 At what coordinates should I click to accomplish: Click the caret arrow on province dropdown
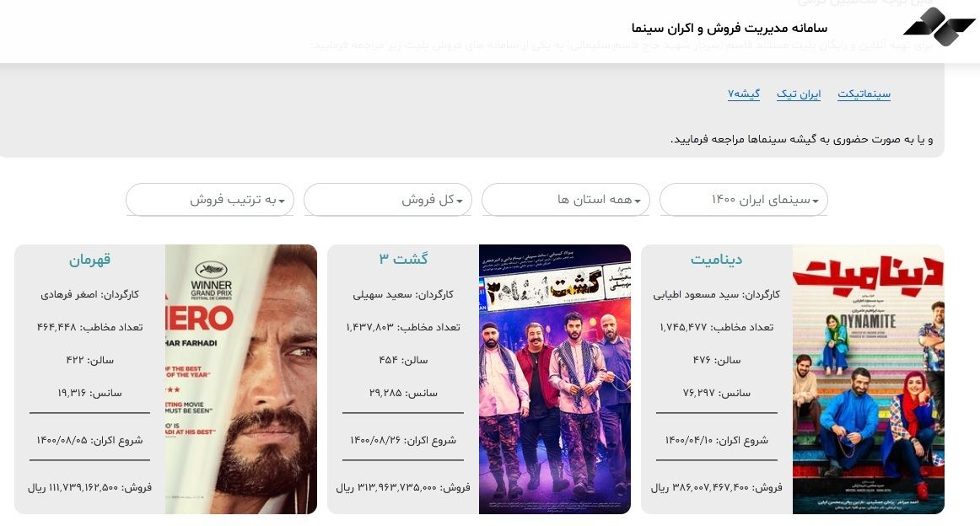637,201
